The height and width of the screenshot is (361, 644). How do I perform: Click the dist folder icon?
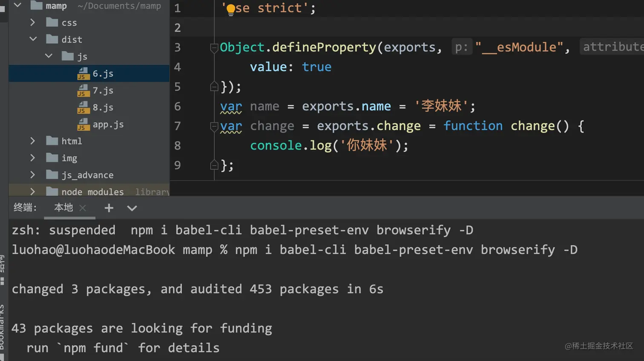pos(52,39)
